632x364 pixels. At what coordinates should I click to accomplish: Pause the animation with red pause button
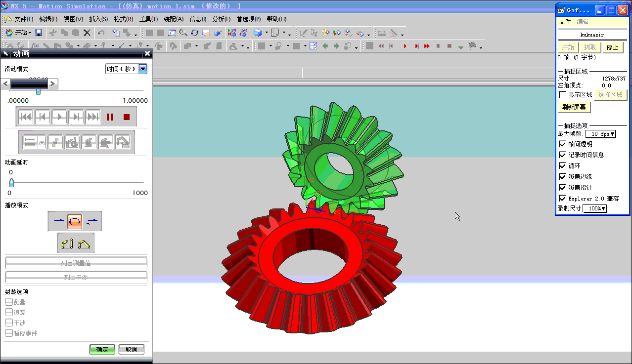click(x=110, y=117)
